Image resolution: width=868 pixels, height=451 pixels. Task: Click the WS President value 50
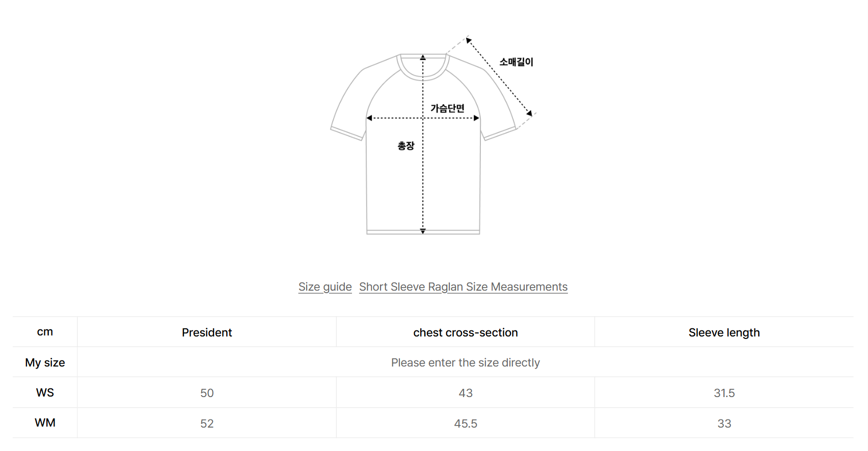tap(207, 393)
